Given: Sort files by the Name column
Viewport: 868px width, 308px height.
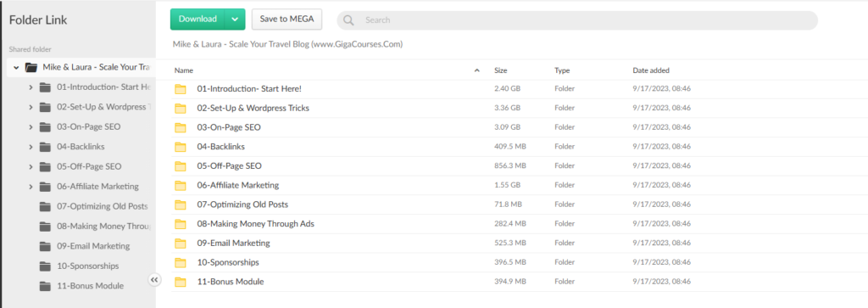Looking at the screenshot, I should (184, 70).
